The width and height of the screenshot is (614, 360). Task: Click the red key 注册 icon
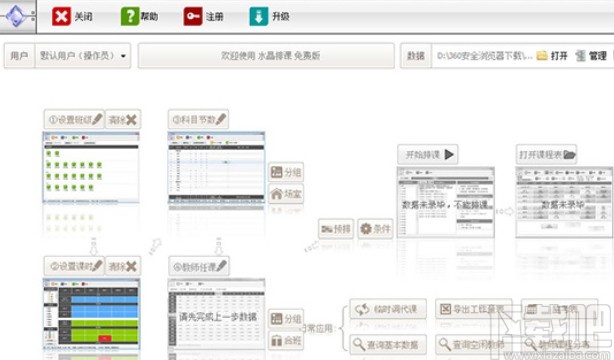pyautogui.click(x=193, y=16)
